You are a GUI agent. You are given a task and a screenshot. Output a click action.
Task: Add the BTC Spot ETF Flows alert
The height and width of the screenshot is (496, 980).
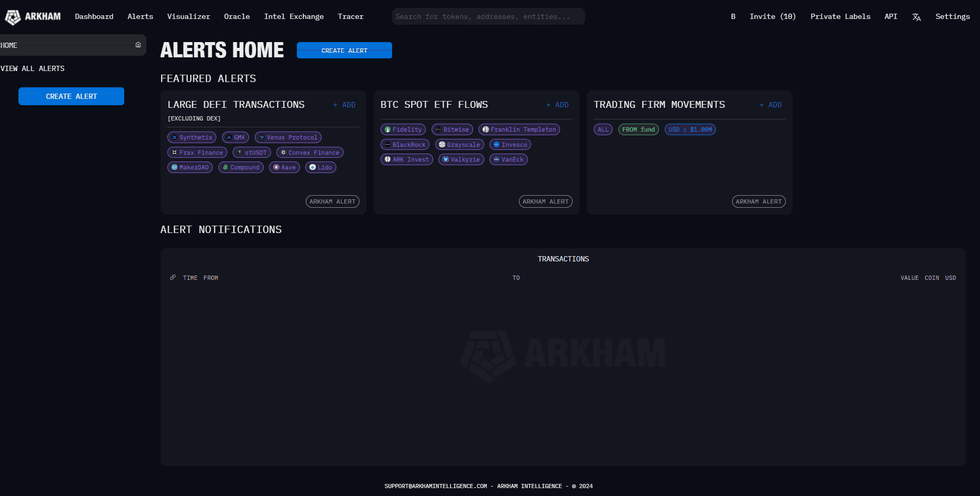click(x=558, y=105)
